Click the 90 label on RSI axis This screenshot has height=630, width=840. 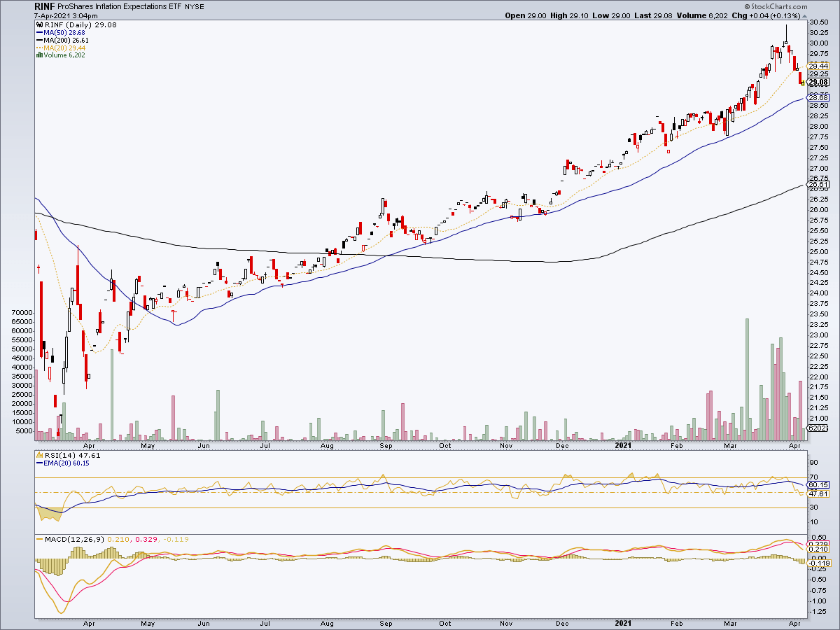(814, 463)
